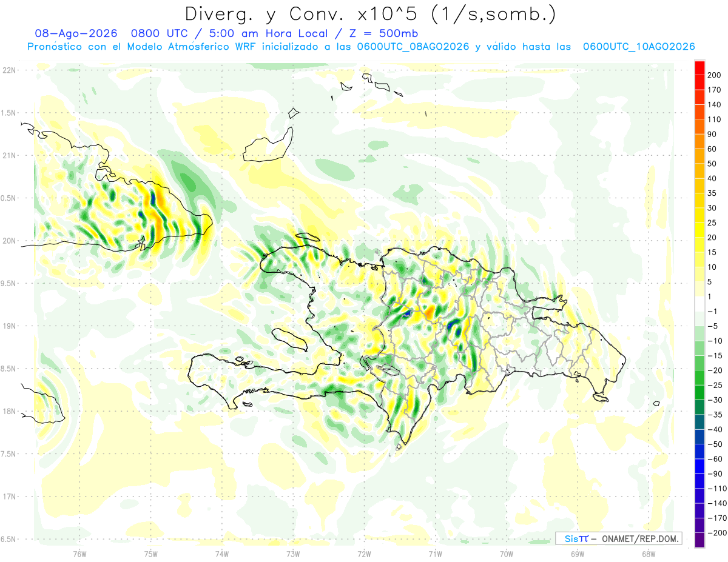Screen dimensions: 728x562
Task: Click the colorbar label '-40'
Action: [715, 429]
